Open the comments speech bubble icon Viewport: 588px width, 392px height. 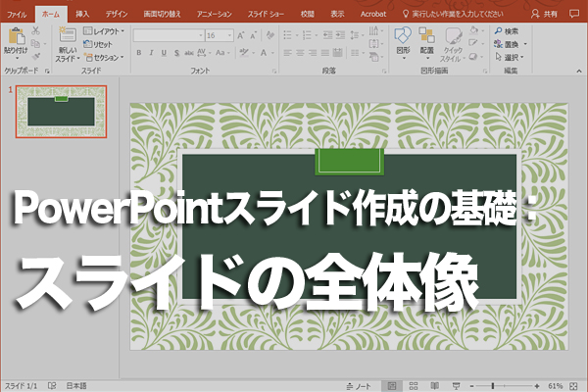coord(573,14)
